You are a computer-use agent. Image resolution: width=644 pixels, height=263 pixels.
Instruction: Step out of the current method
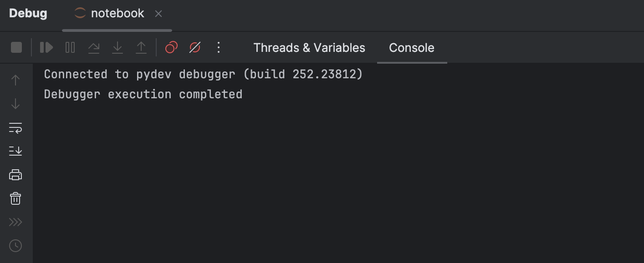(141, 47)
